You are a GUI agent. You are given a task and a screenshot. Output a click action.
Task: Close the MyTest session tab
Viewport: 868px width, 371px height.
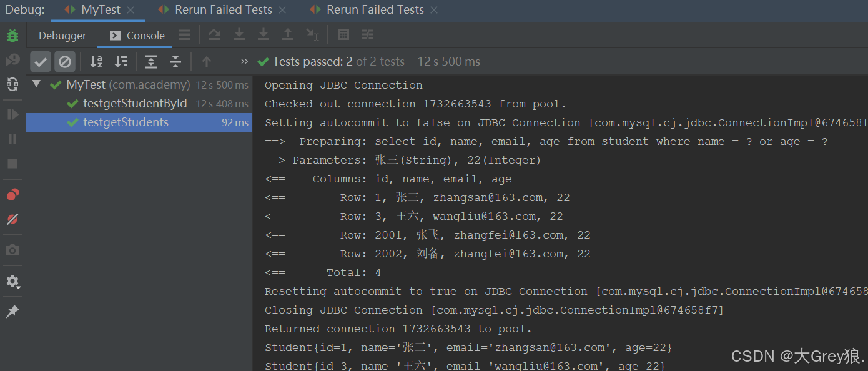[131, 10]
